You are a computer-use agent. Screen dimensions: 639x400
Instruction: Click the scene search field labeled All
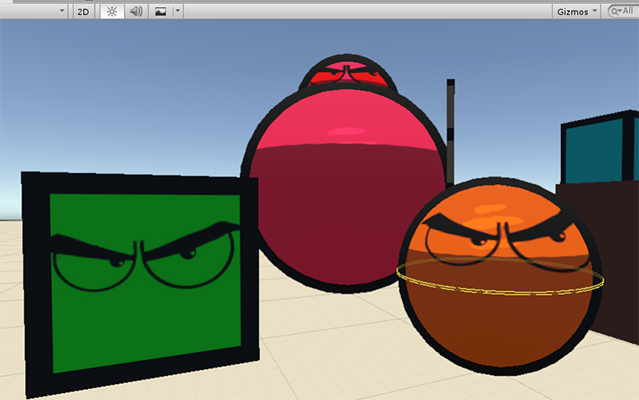tap(624, 11)
